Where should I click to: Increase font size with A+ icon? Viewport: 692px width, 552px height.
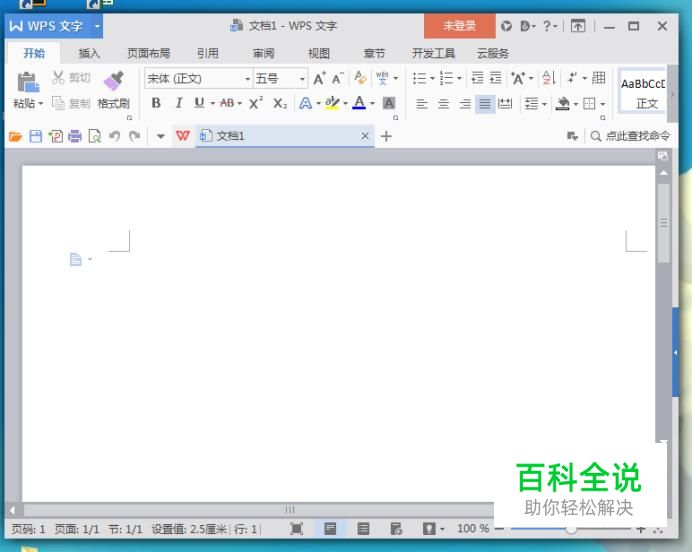[x=319, y=79]
